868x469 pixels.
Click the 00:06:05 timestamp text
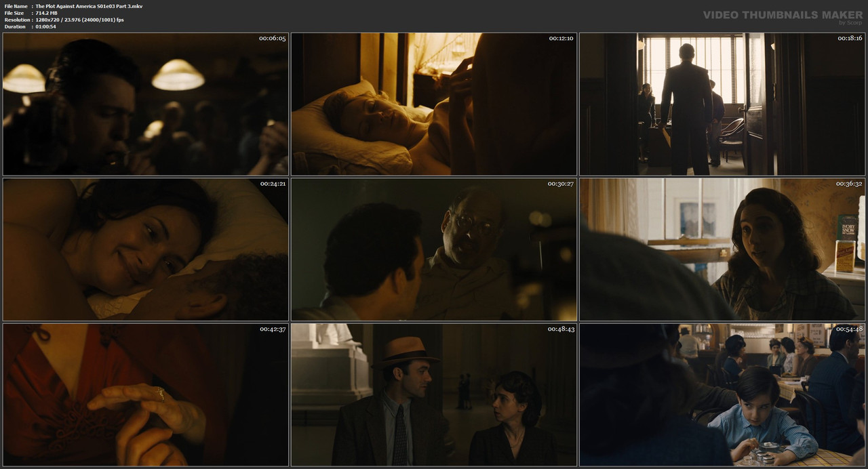(273, 38)
